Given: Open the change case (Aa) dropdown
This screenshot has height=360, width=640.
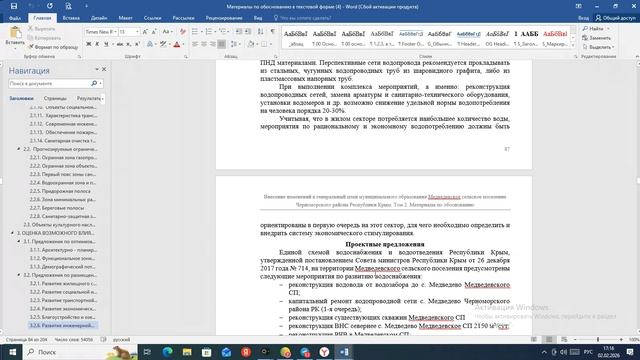Looking at the screenshot, I should pyautogui.click(x=167, y=31).
